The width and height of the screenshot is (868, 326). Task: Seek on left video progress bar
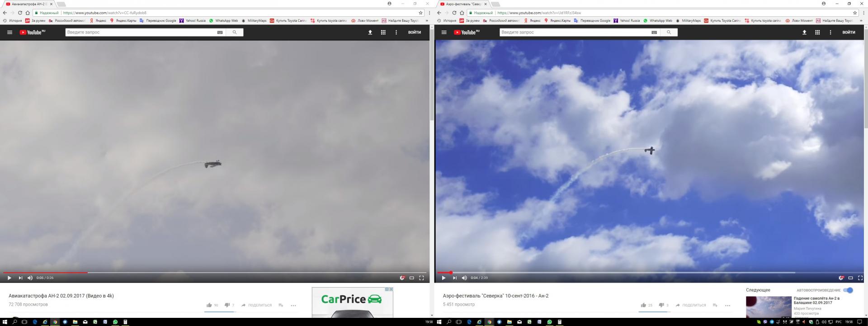click(x=215, y=273)
